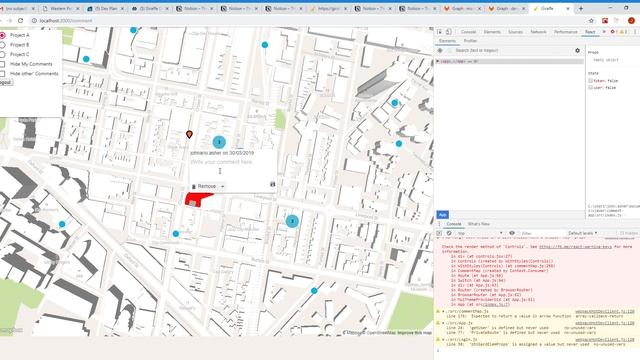Open the dropdown arrow beside Remove
Viewport: 640px width, 360px height.
[x=222, y=186]
